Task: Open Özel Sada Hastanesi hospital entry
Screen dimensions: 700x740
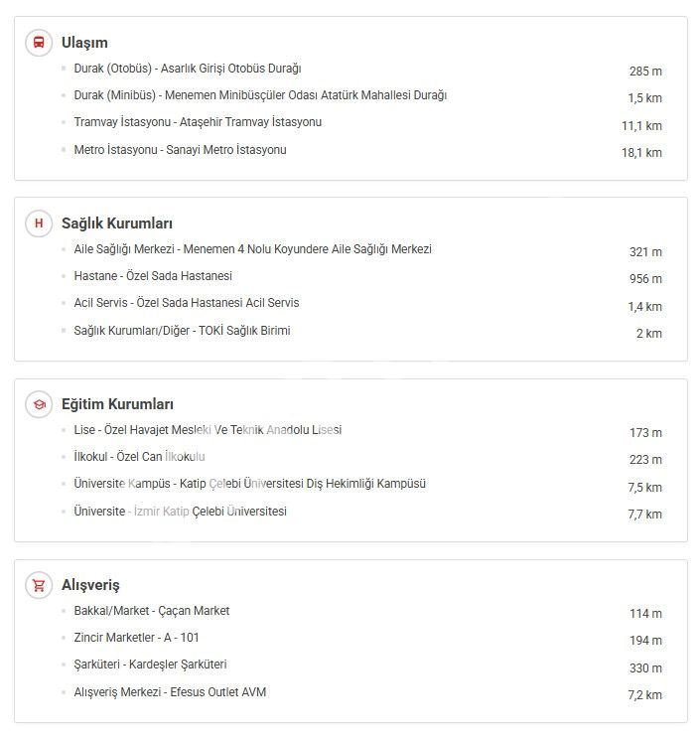Action: 153,276
